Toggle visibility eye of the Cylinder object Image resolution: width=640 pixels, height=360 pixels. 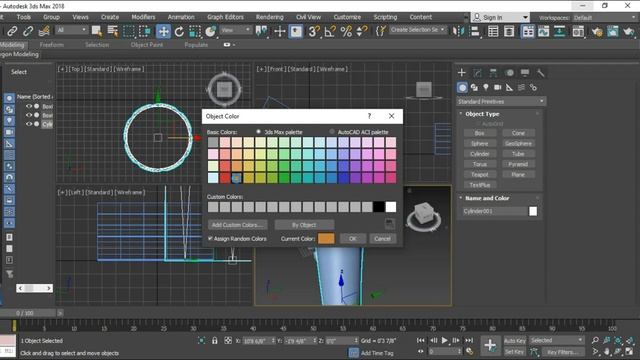coord(29,124)
